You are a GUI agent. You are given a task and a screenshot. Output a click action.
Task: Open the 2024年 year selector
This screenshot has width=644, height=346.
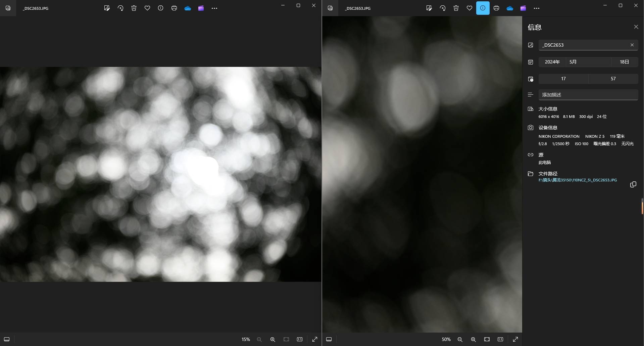click(x=552, y=62)
